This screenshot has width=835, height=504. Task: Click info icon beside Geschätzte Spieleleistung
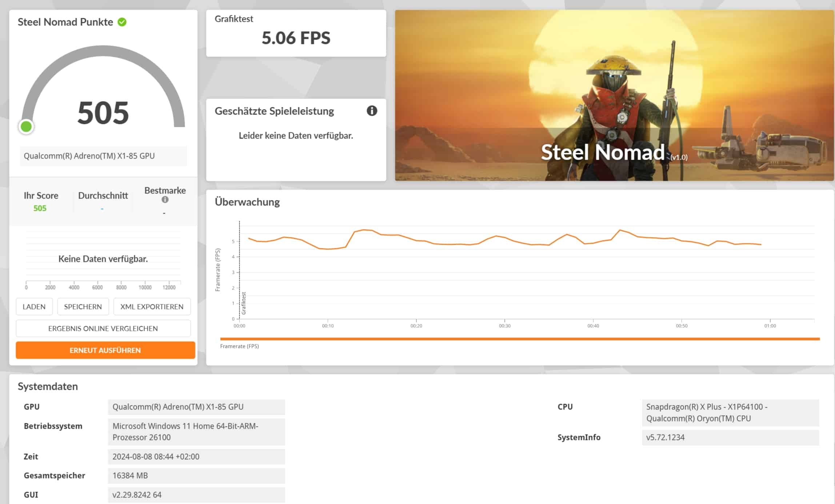coord(372,111)
